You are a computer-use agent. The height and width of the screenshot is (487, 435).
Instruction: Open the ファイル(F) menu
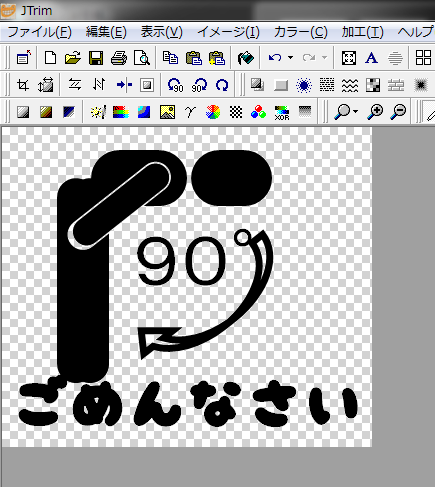pos(39,32)
